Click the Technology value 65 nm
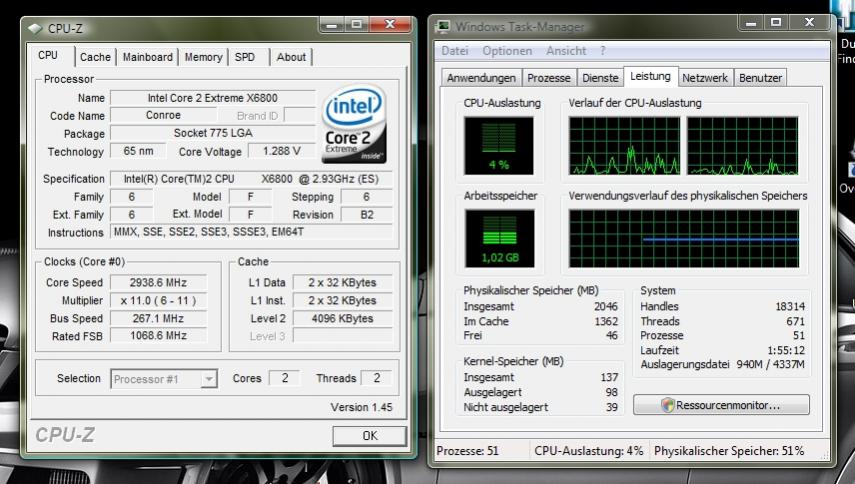 tap(138, 151)
